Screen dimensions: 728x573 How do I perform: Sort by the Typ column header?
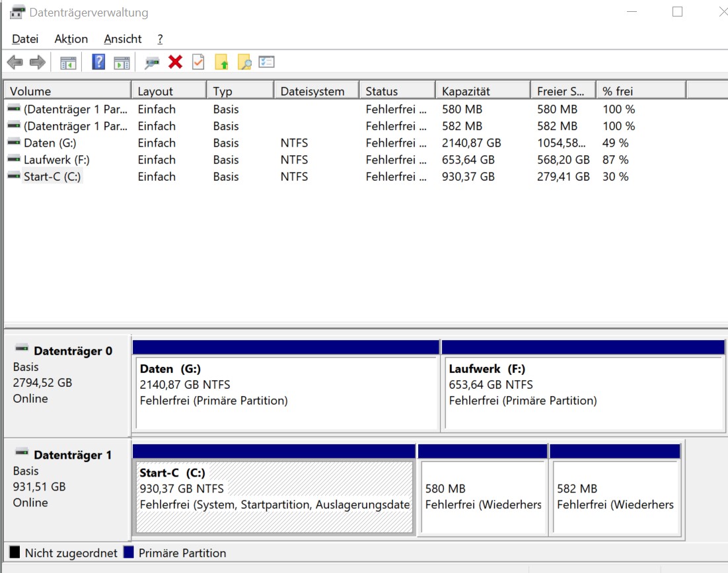pos(240,91)
